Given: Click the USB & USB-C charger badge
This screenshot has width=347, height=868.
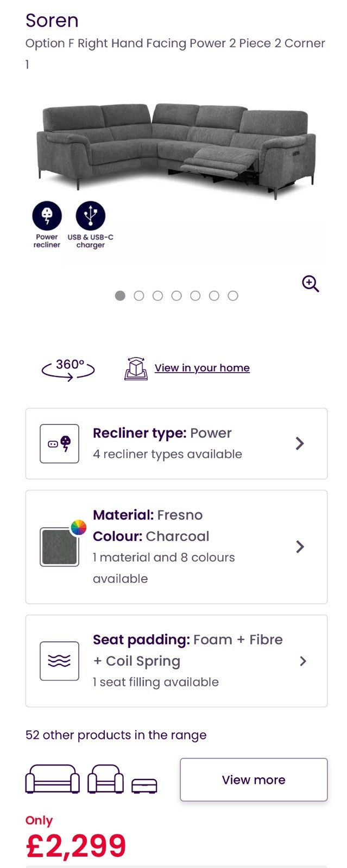Looking at the screenshot, I should pyautogui.click(x=90, y=215).
